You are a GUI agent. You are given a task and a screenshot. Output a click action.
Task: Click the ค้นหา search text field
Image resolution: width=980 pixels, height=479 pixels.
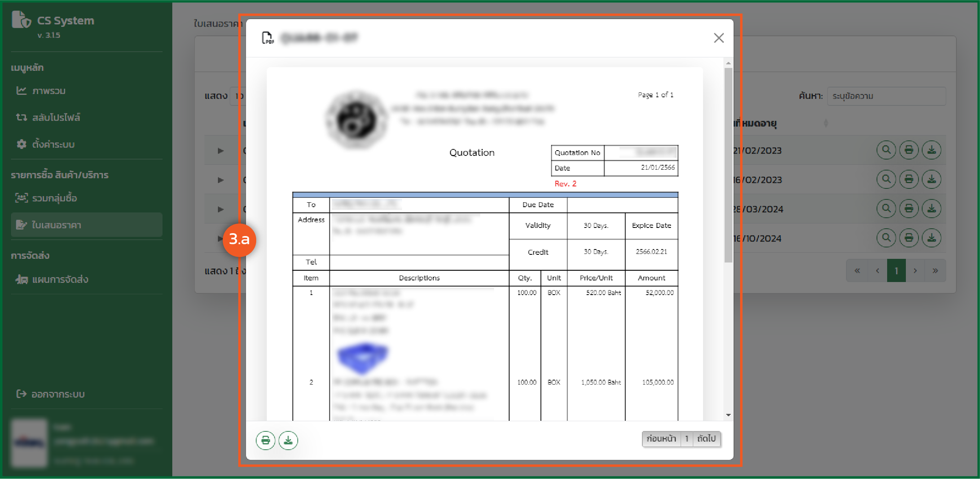[x=886, y=96]
